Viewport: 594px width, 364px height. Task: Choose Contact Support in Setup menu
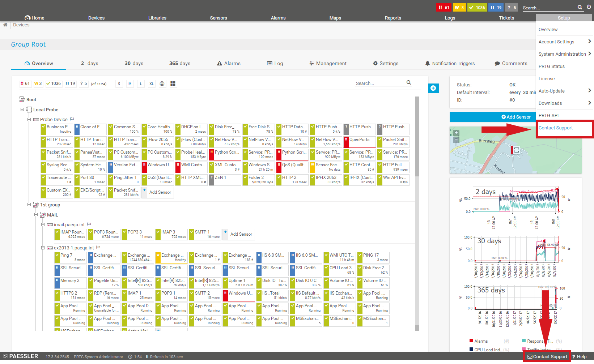tap(556, 128)
